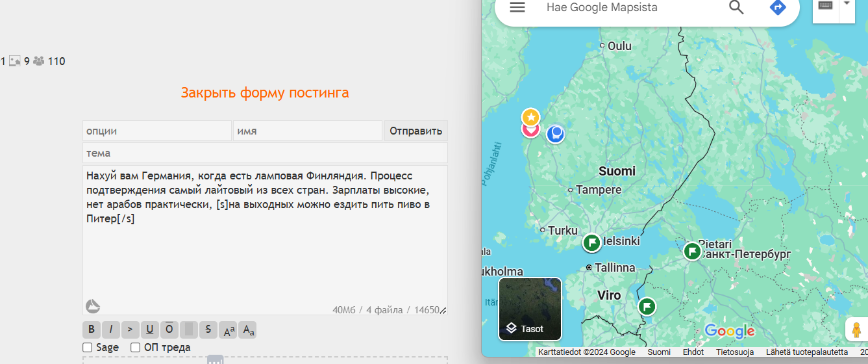The height and width of the screenshot is (364, 868).
Task: Select the pink heart favorite marker
Action: click(530, 129)
